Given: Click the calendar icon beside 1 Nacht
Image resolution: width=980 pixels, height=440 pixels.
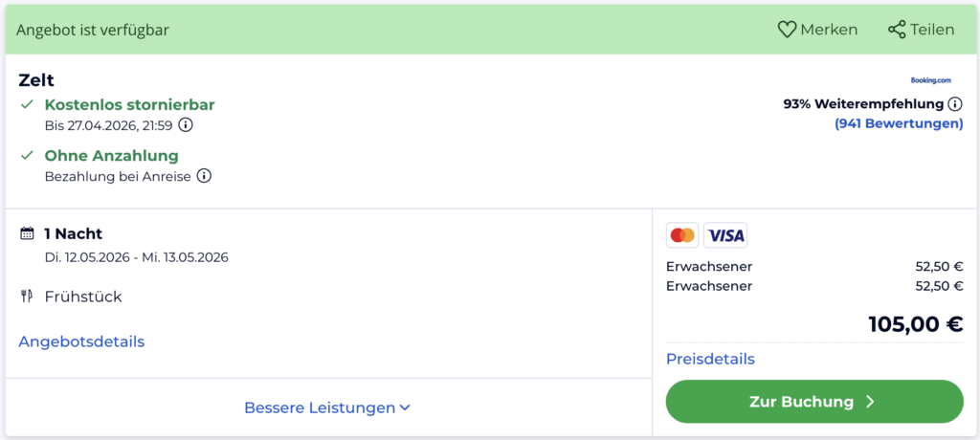Looking at the screenshot, I should (x=27, y=233).
